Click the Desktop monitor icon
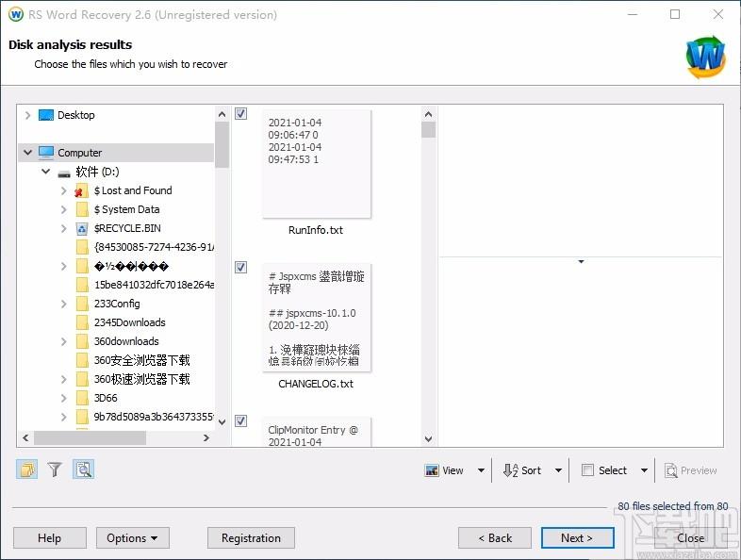741x560 pixels. click(46, 115)
